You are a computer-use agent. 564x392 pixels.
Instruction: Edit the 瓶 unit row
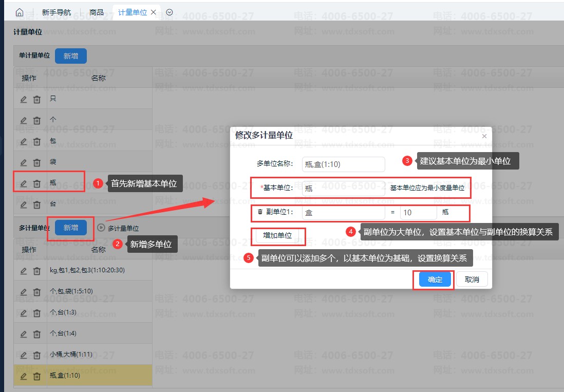tap(23, 183)
